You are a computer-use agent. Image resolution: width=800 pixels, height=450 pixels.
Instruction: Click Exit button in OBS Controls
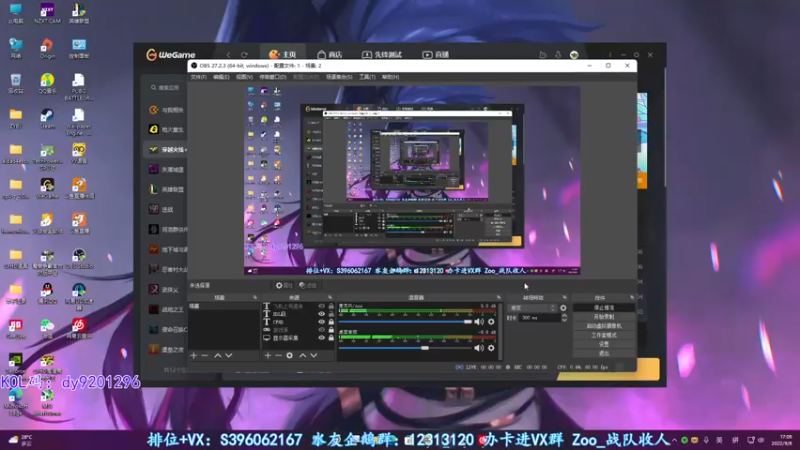[x=604, y=353]
